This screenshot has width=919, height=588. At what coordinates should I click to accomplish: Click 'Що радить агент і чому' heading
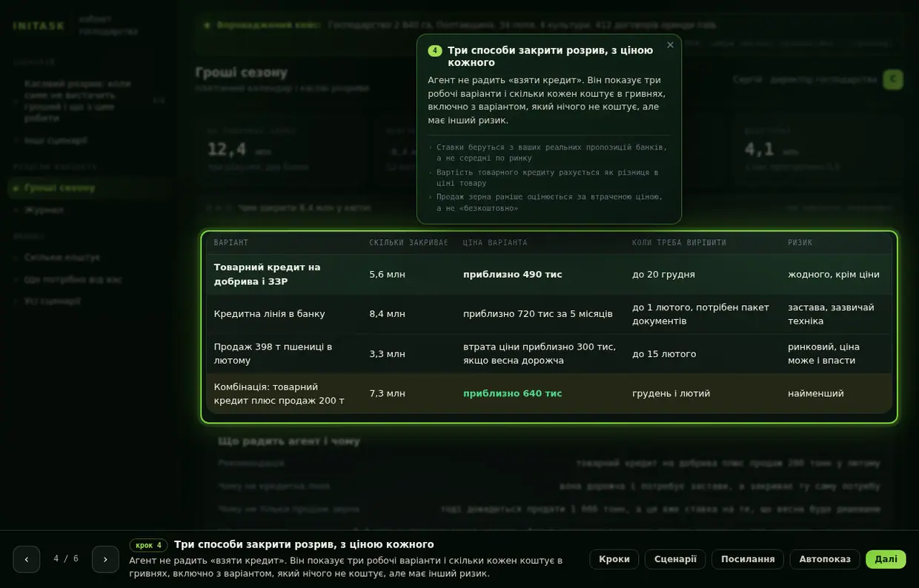[x=289, y=441]
